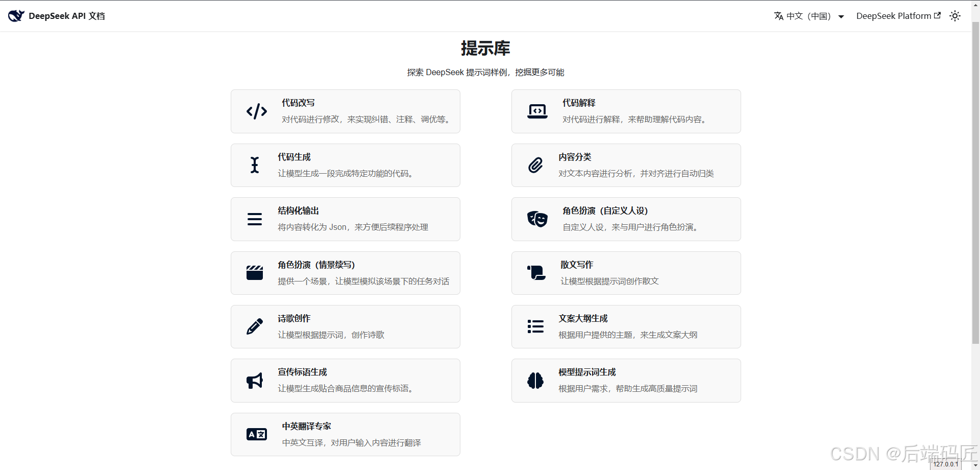Click the scrollbar down arrow at bottom right
This screenshot has height=470, width=980.
[x=975, y=465]
